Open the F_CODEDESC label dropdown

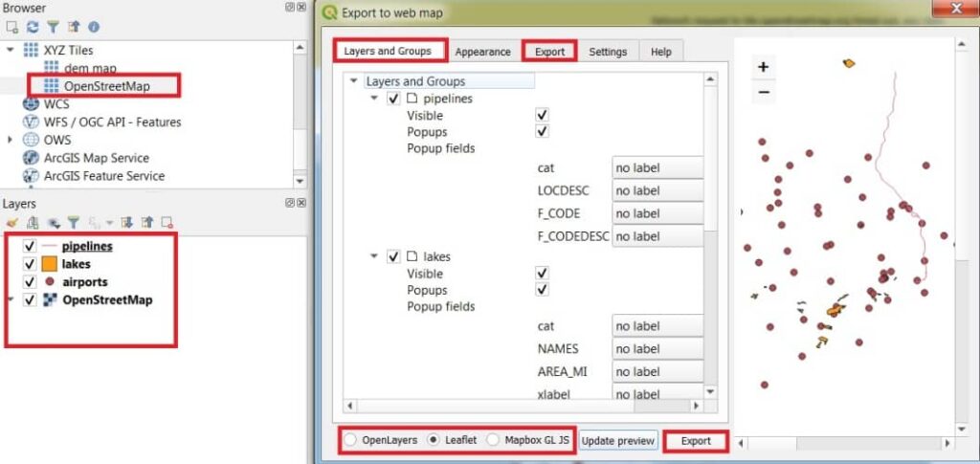(658, 236)
